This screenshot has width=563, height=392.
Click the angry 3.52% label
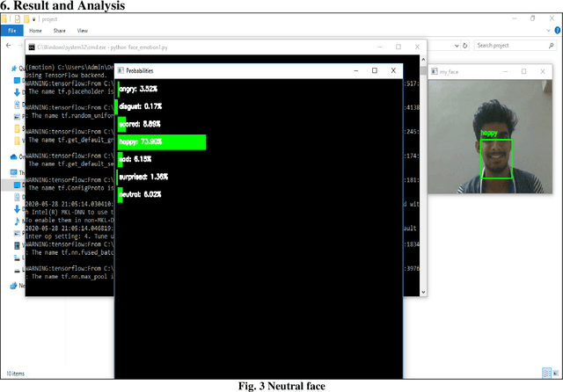(138, 89)
